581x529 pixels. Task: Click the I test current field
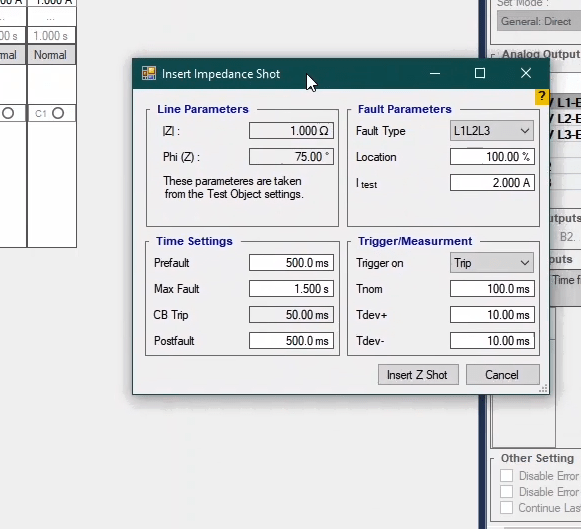[x=492, y=183]
